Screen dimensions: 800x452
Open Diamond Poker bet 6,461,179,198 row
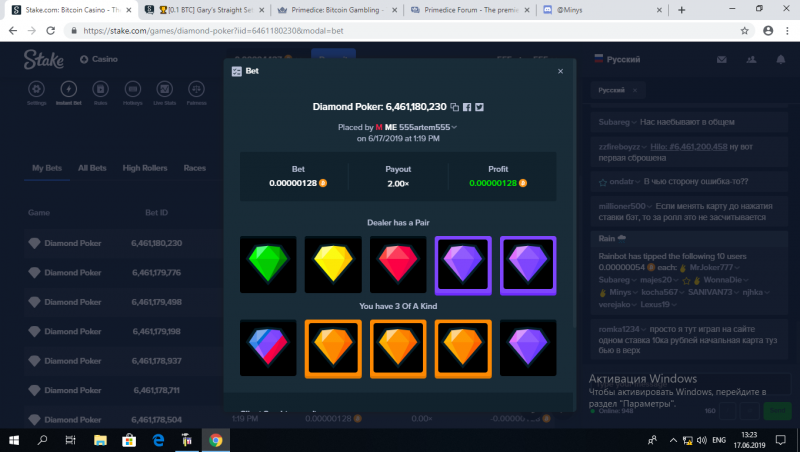[123, 332]
